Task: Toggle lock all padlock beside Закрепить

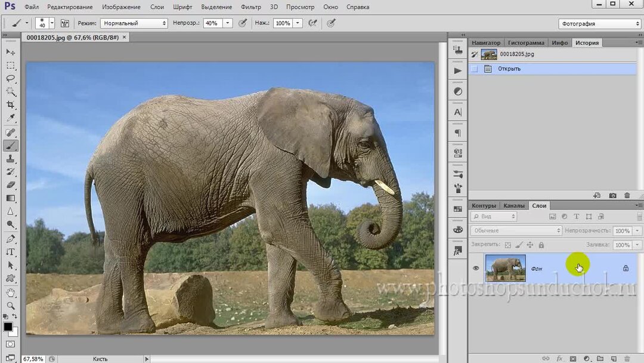Action: (x=541, y=245)
